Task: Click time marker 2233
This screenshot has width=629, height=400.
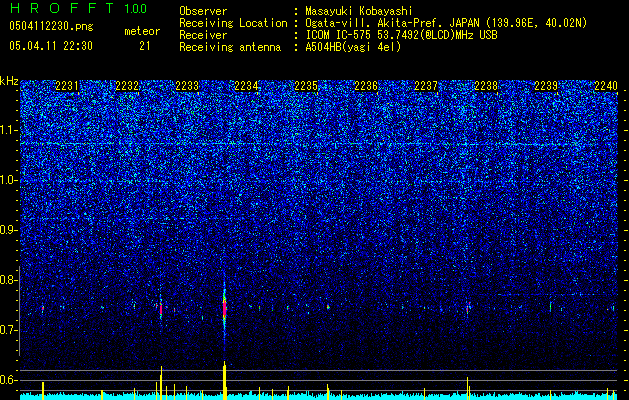Action: [x=187, y=86]
